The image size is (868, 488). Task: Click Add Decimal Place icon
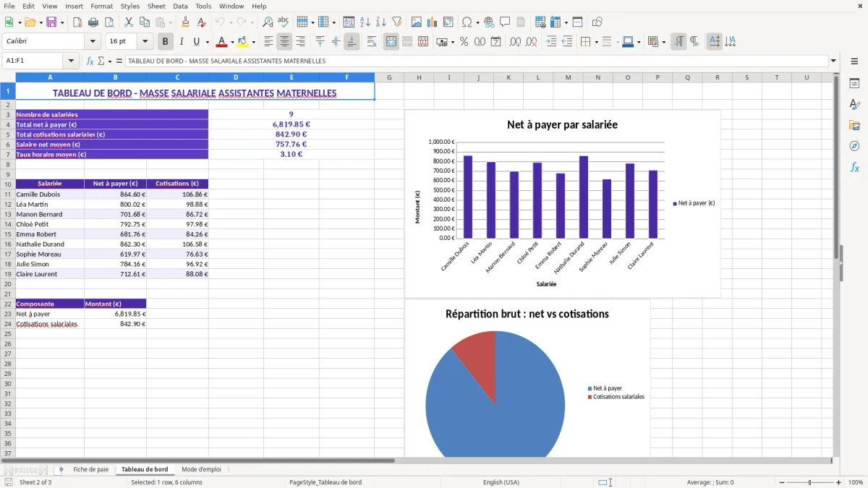pyautogui.click(x=516, y=42)
